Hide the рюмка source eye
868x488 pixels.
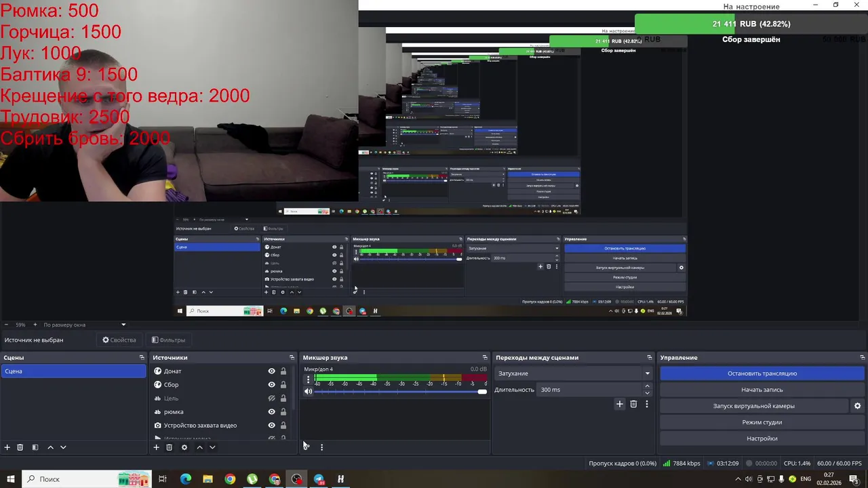(272, 412)
